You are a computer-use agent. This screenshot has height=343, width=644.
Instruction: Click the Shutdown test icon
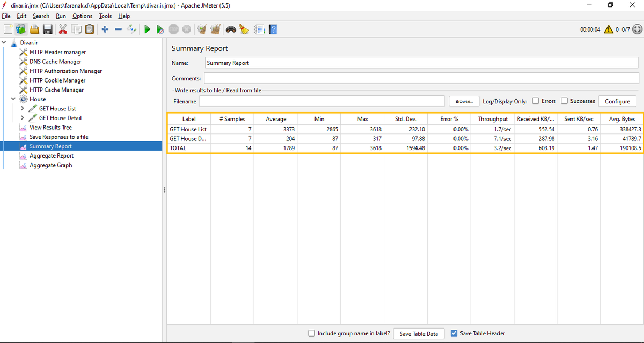[x=186, y=29]
